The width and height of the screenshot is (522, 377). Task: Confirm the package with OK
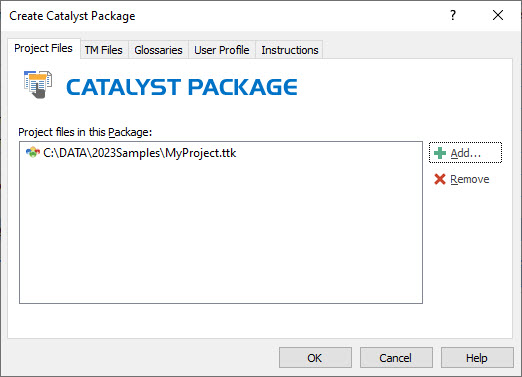pyautogui.click(x=315, y=358)
